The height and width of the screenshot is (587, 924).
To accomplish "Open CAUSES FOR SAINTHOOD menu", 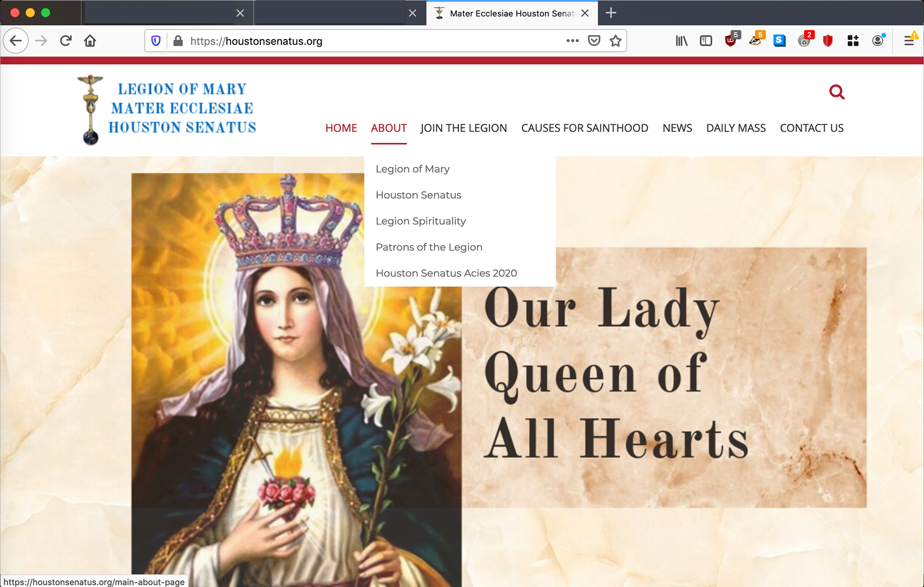I will coord(585,128).
